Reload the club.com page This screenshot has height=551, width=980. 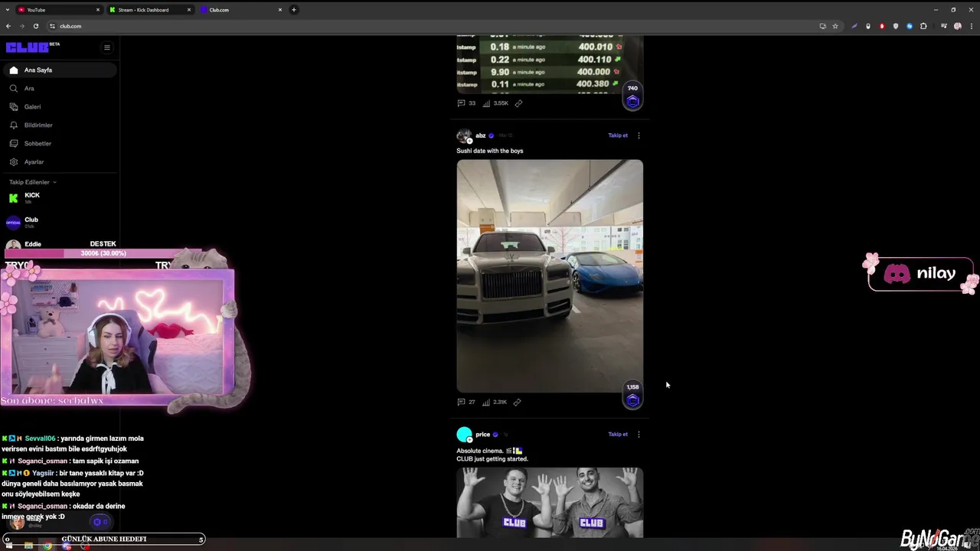[x=35, y=26]
